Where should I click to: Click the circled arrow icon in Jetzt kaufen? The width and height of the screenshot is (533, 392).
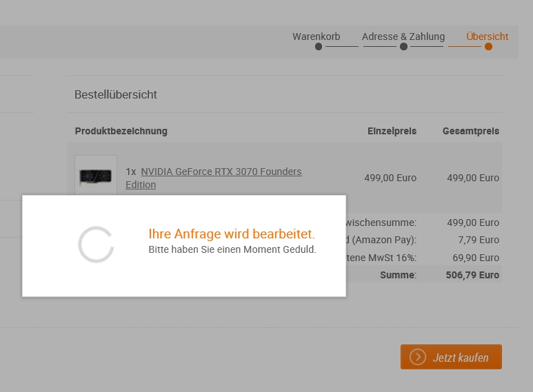pos(417,357)
